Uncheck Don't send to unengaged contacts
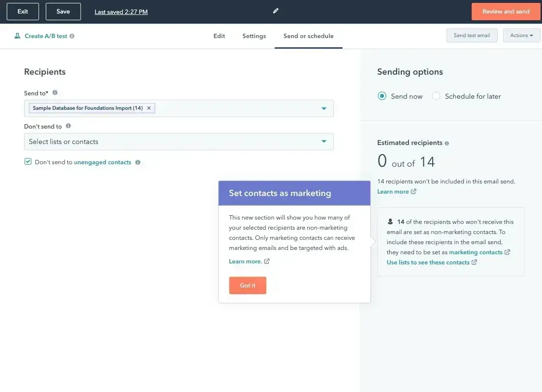This screenshot has height=392, width=542. 27,162
